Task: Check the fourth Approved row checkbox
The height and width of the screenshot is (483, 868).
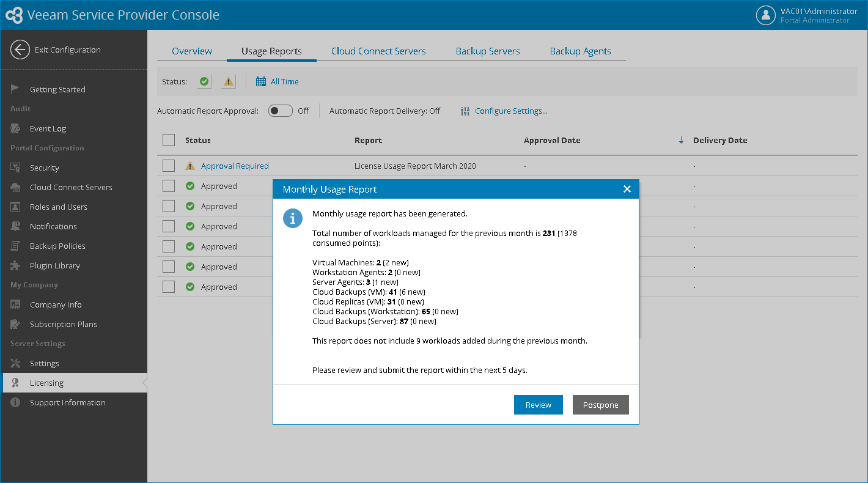Action: pos(169,246)
